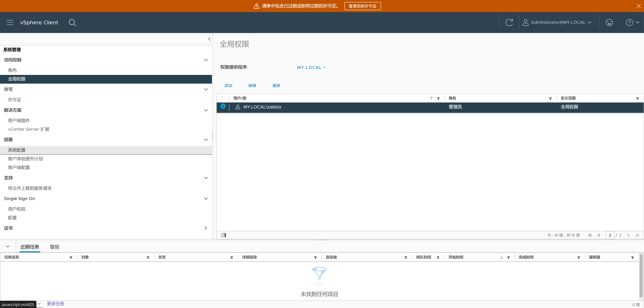Filter the 角色 column
644x308 pixels.
click(x=550, y=99)
